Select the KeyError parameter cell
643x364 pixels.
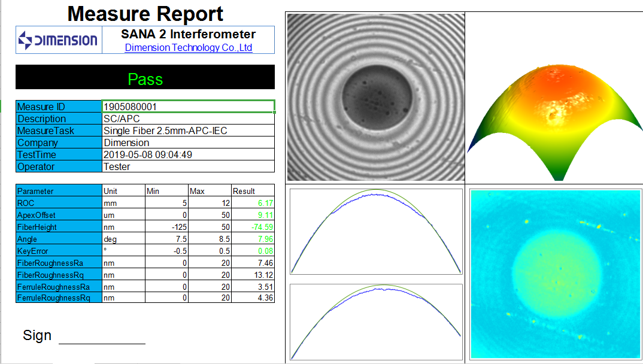(59, 250)
